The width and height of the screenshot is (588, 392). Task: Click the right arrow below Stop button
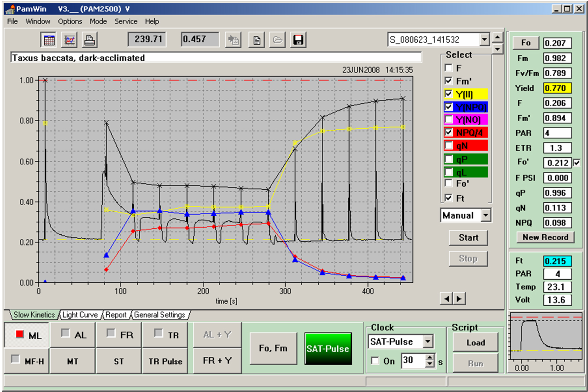tap(460, 298)
